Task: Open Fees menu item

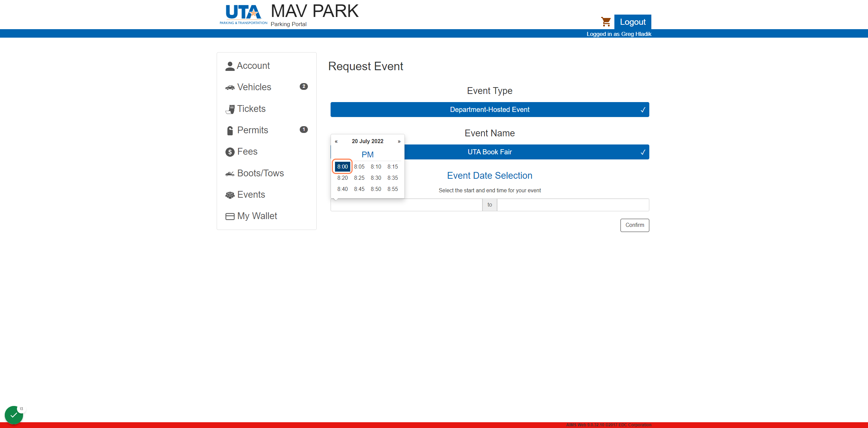Action: tap(267, 152)
